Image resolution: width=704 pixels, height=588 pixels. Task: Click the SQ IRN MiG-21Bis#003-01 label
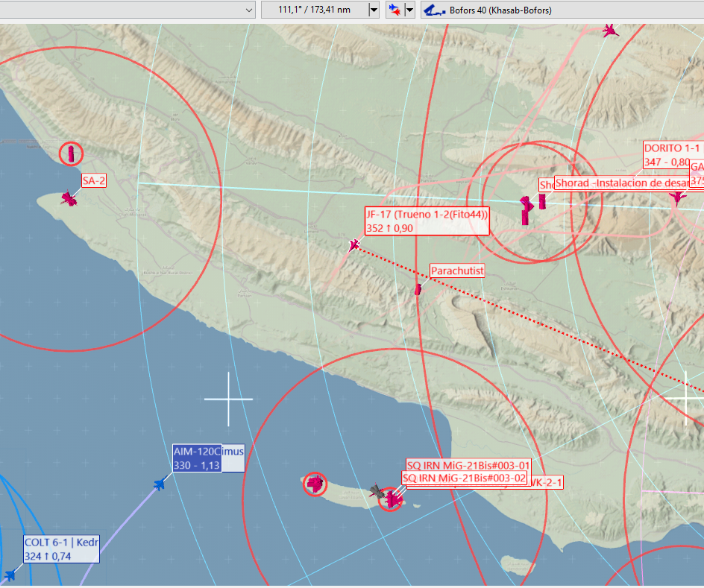(x=468, y=465)
